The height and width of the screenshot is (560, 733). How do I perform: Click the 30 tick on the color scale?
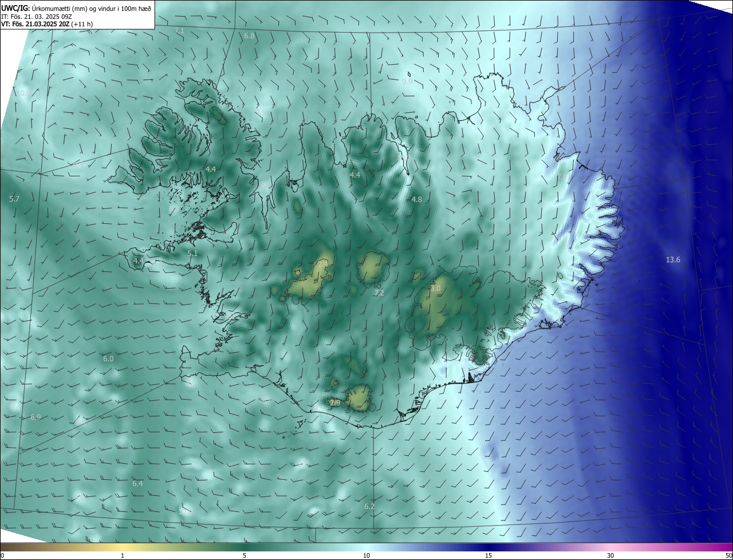coord(610,555)
